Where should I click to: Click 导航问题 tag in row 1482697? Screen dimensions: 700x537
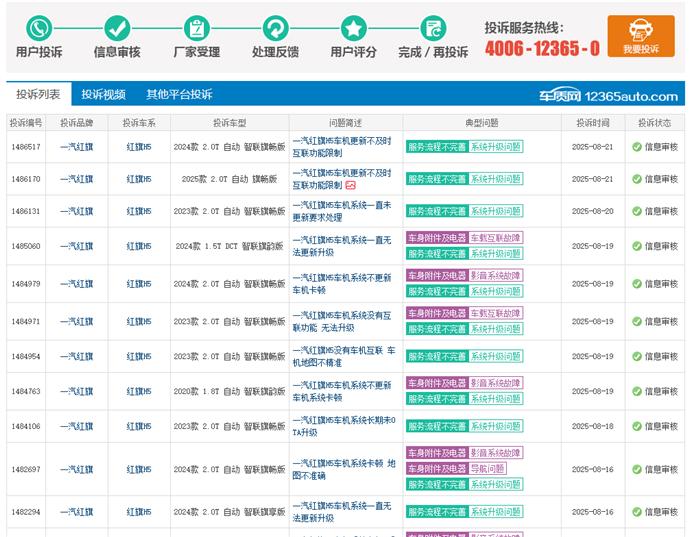pos(487,468)
